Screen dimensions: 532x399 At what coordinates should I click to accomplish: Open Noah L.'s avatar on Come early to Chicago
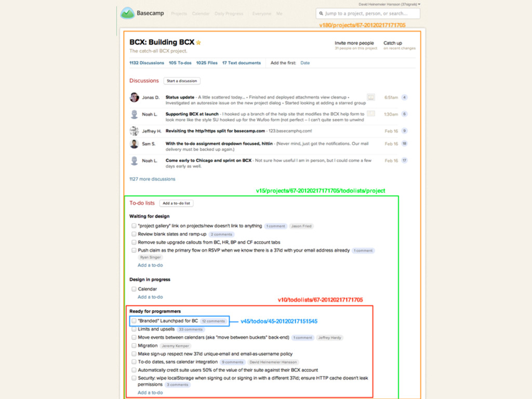(134, 161)
